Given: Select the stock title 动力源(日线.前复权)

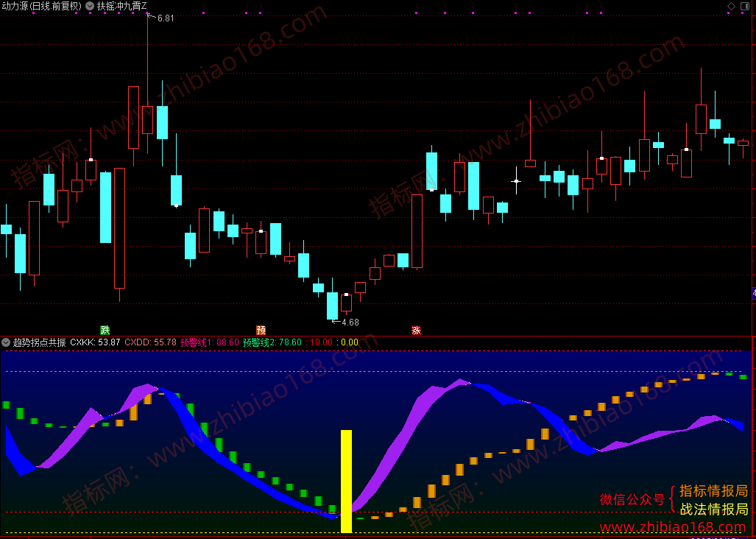Looking at the screenshot, I should [x=41, y=7].
